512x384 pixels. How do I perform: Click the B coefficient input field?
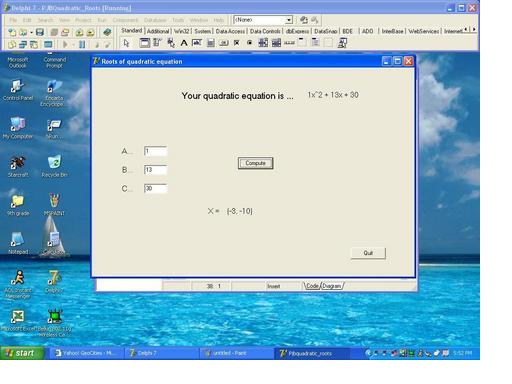(155, 170)
